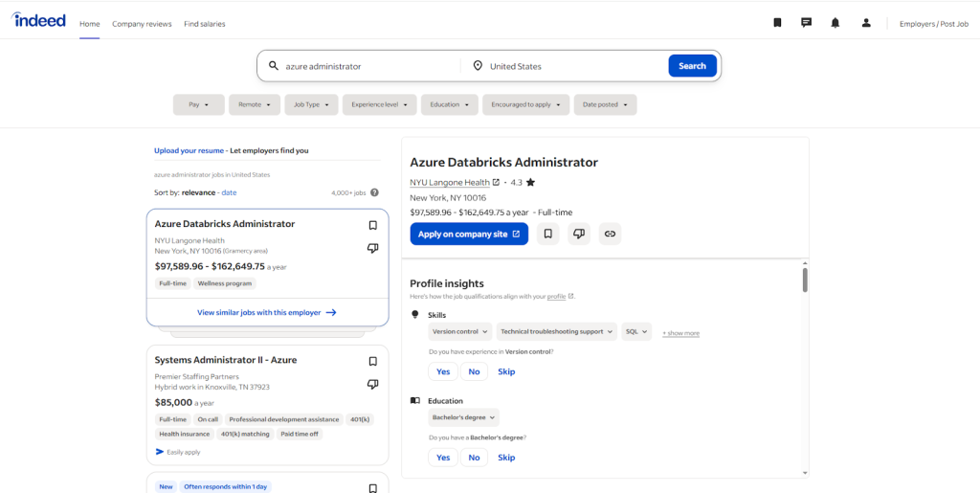Save Azure Databricks Administrator job card bookmark
This screenshot has width=980, height=493.
[x=372, y=226]
